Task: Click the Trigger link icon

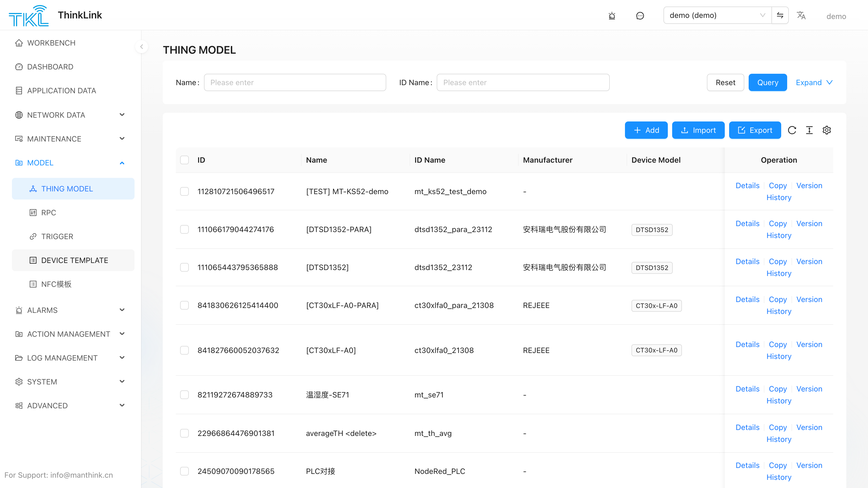Action: tap(33, 236)
